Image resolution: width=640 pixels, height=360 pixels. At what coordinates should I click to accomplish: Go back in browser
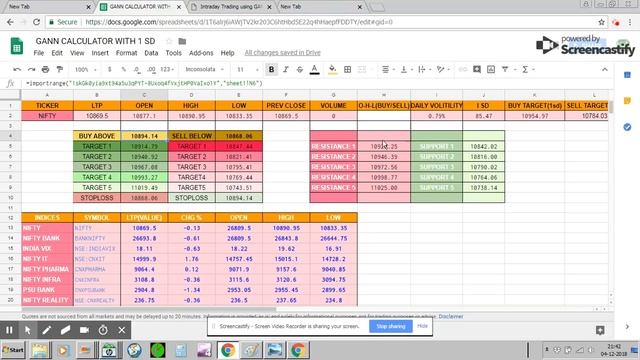click(10, 22)
